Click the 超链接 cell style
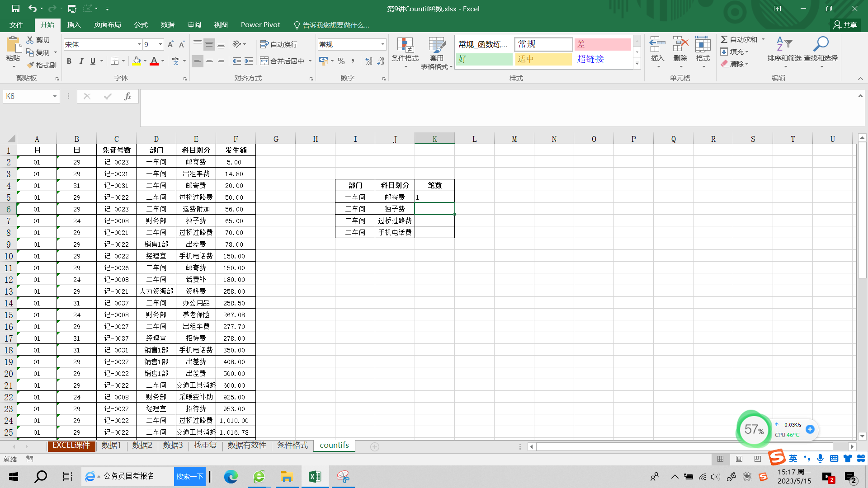 tap(590, 59)
